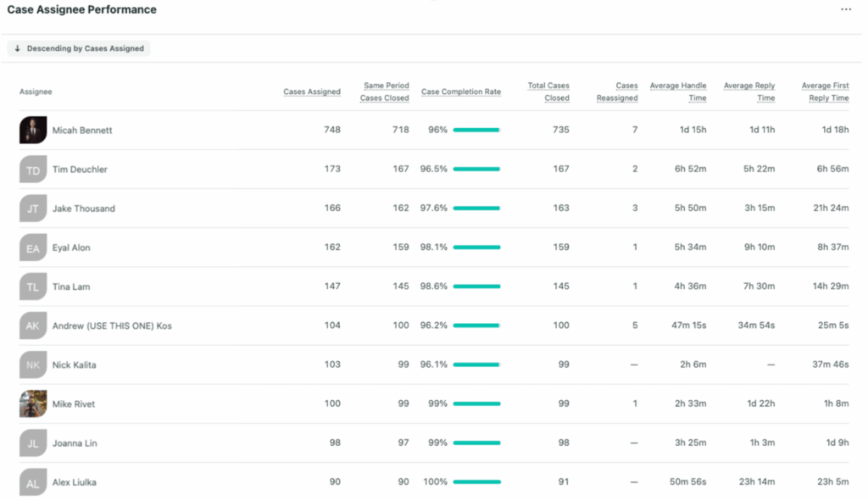Toggle sort direction via the descending arrow
The image size is (868, 501).
point(17,48)
